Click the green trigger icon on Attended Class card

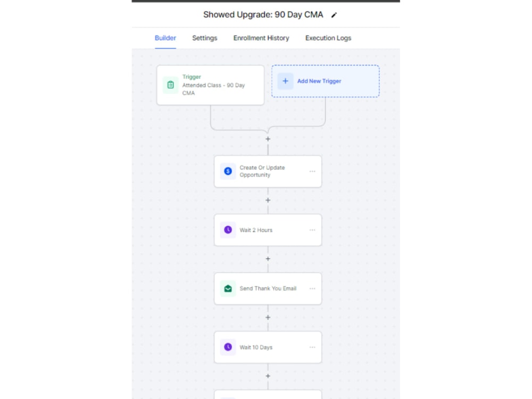170,84
